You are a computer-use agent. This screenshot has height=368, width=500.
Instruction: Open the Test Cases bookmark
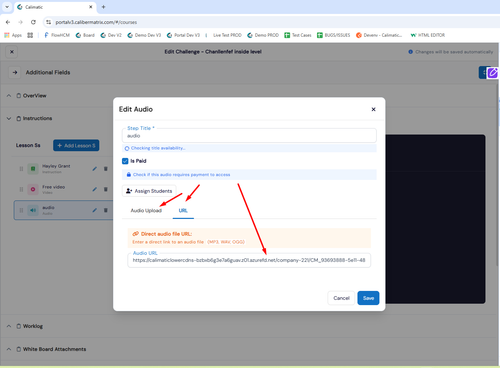click(298, 35)
